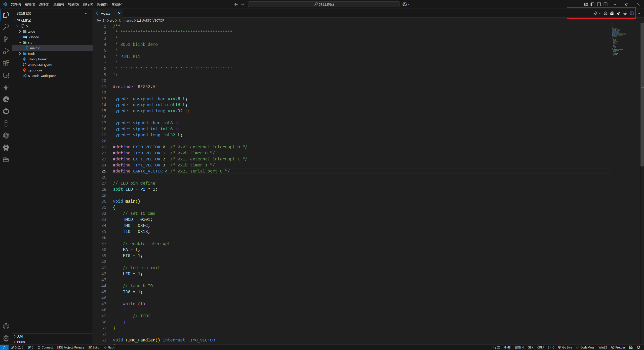Click UART0_VECTOR in the breadcrumb

click(151, 20)
